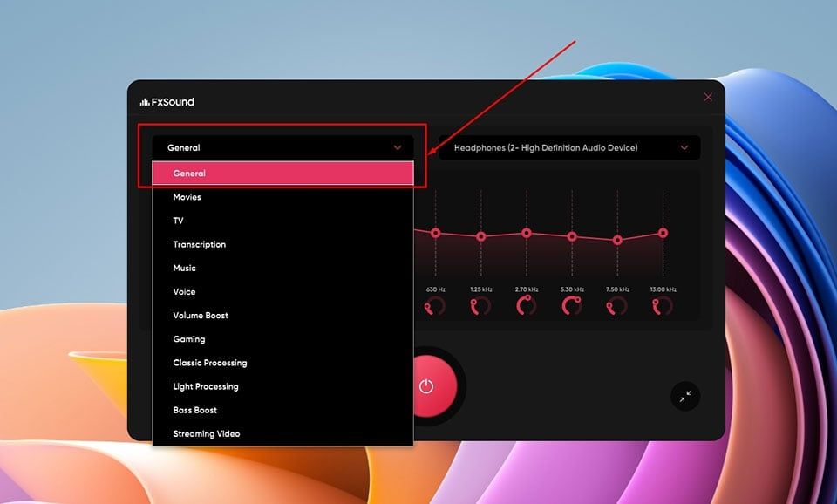Toggle the FxSound power button
This screenshot has width=837, height=504.
(x=426, y=386)
